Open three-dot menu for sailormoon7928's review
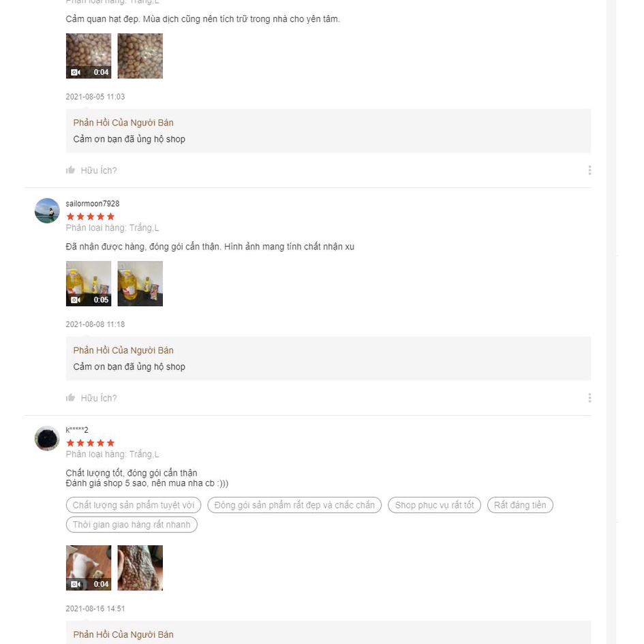Viewport: 644px width, 644px height. pos(589,398)
